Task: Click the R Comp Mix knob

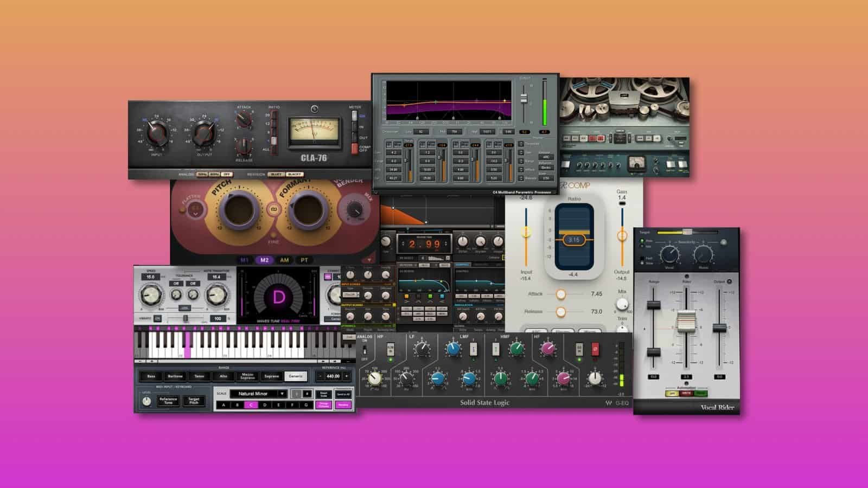Action: (x=622, y=304)
